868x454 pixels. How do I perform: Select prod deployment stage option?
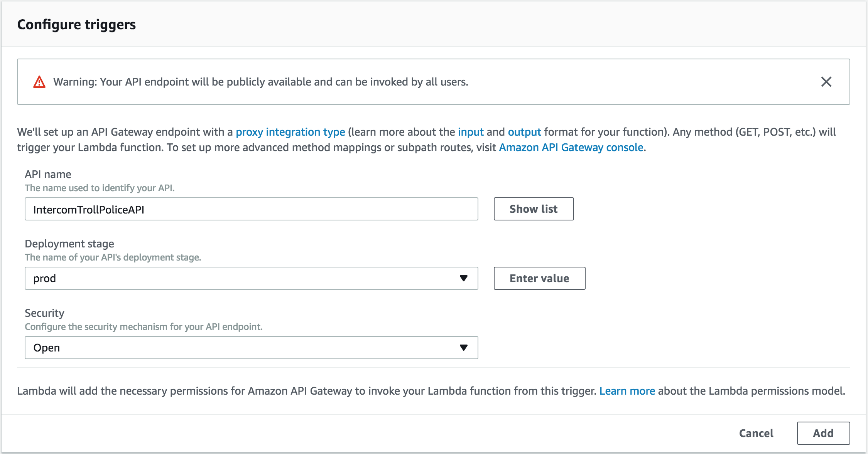pyautogui.click(x=251, y=278)
